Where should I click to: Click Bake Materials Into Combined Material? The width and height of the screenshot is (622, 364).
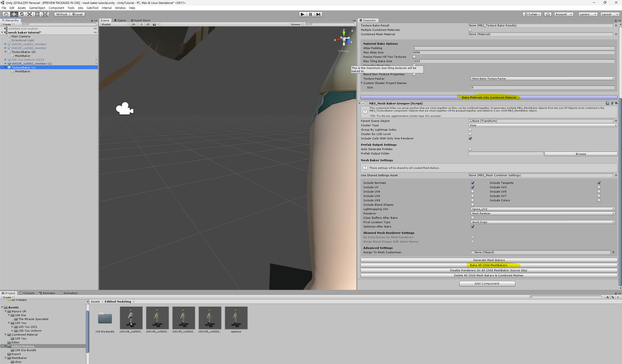click(489, 97)
